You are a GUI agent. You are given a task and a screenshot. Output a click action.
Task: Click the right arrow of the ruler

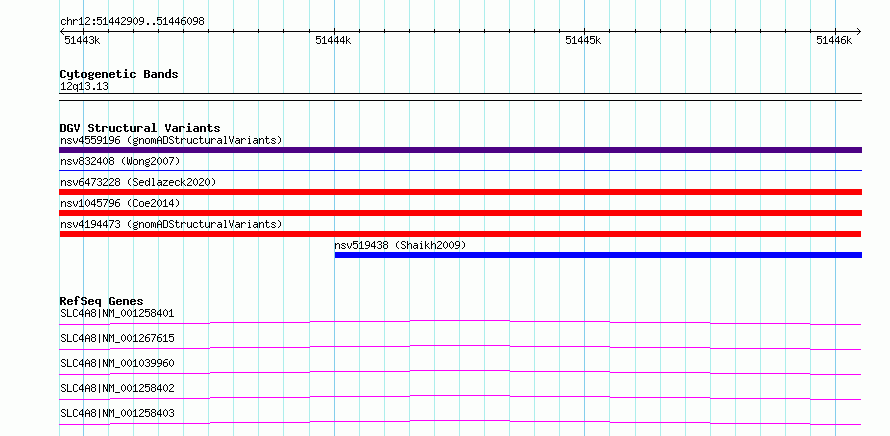pyautogui.click(x=859, y=31)
